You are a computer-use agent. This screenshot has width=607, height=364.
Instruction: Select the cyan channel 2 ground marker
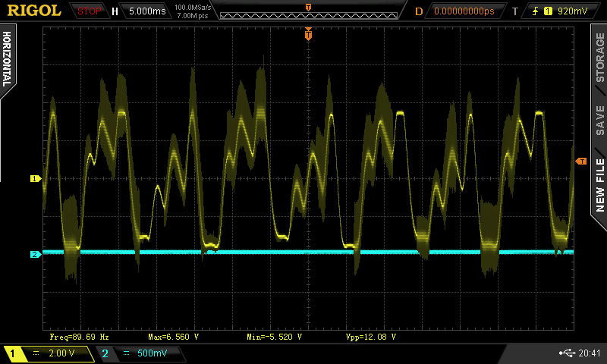tap(35, 254)
